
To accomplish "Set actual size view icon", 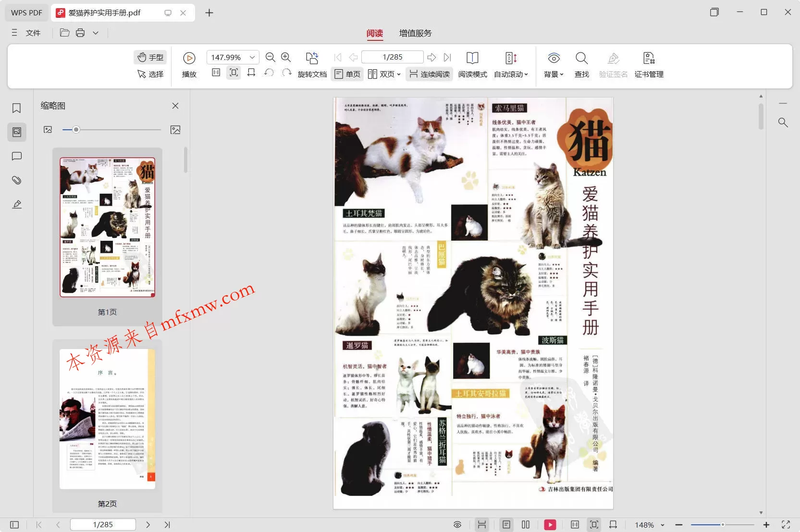I will 216,73.
